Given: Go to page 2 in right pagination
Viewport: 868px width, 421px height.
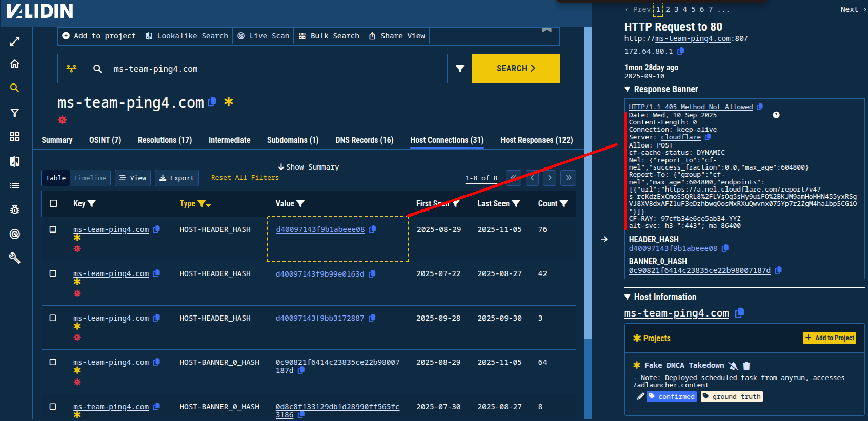Looking at the screenshot, I should (x=668, y=9).
